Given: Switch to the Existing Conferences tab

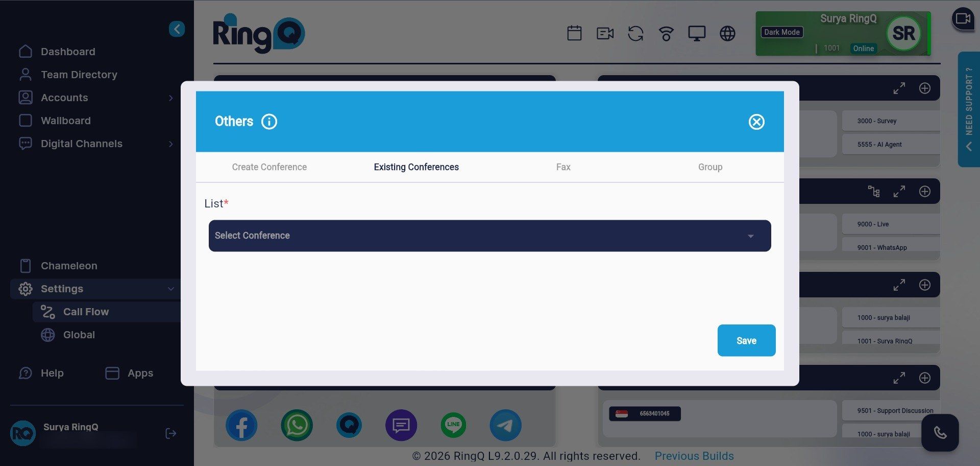Looking at the screenshot, I should [x=416, y=167].
